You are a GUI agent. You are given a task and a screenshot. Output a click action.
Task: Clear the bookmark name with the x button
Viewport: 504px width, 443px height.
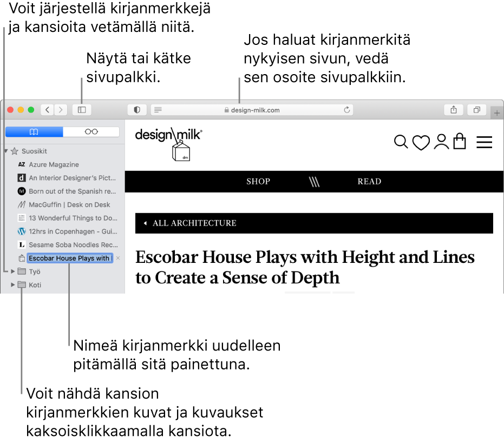(x=118, y=258)
